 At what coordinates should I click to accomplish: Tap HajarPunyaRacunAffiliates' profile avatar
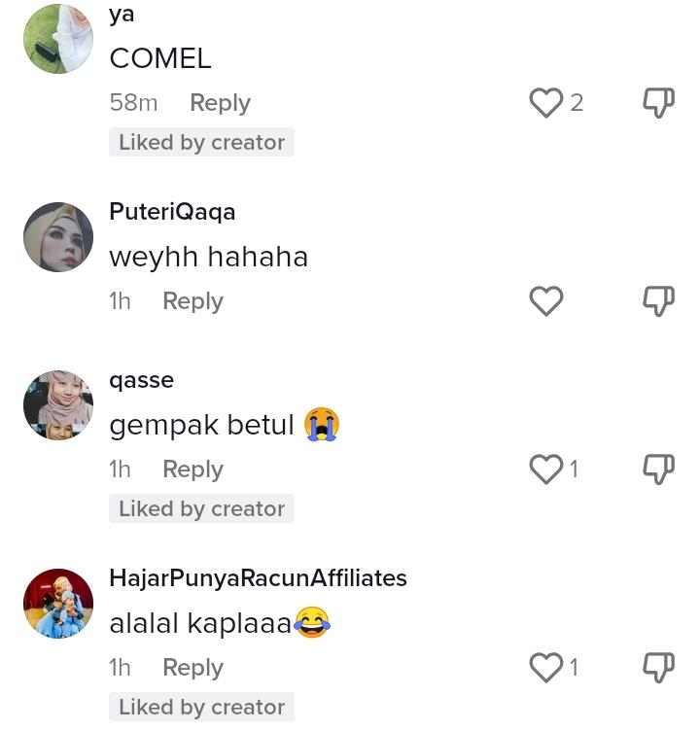coord(58,604)
